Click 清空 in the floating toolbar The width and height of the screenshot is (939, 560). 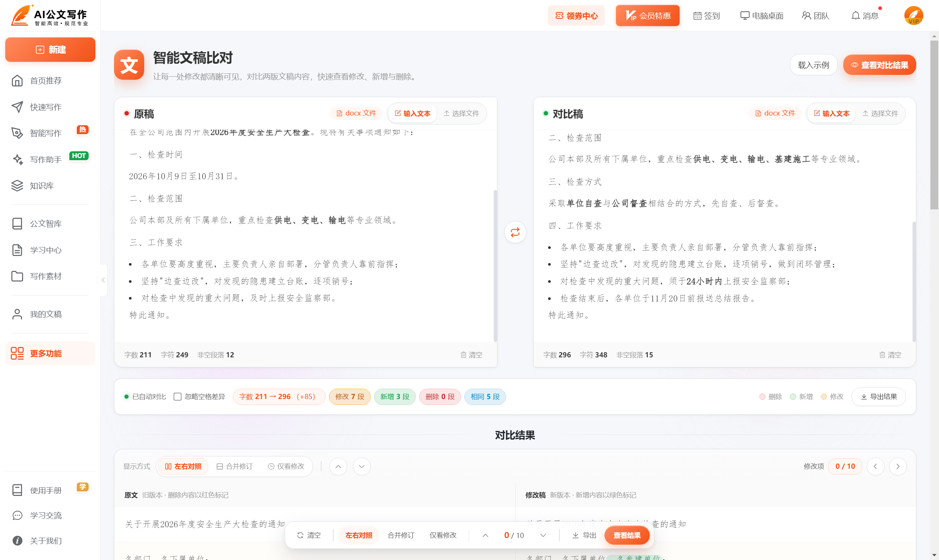coord(309,535)
